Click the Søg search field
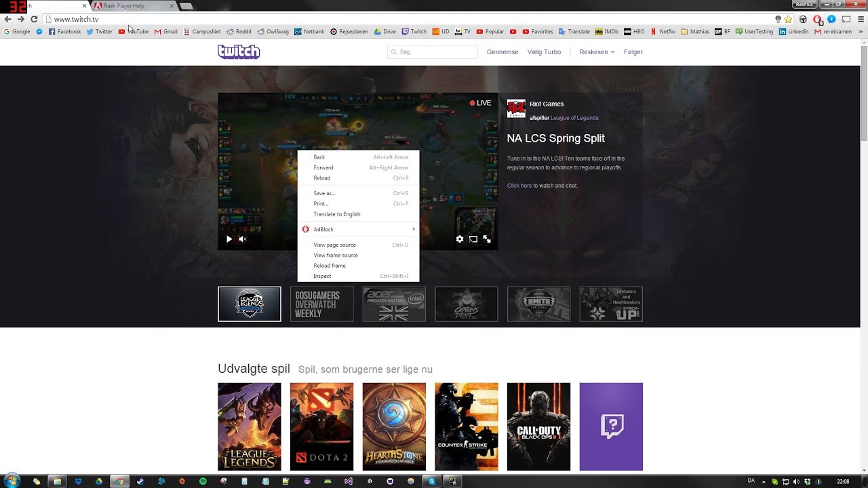This screenshot has height=488, width=868. pyautogui.click(x=433, y=52)
